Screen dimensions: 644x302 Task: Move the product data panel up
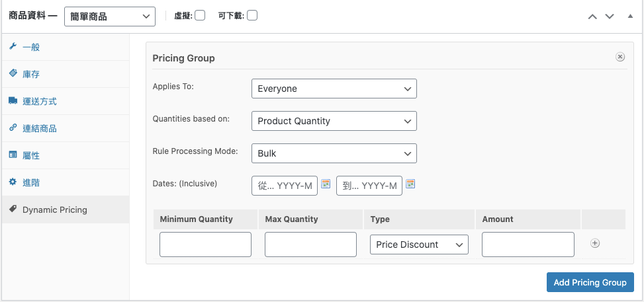pos(592,16)
